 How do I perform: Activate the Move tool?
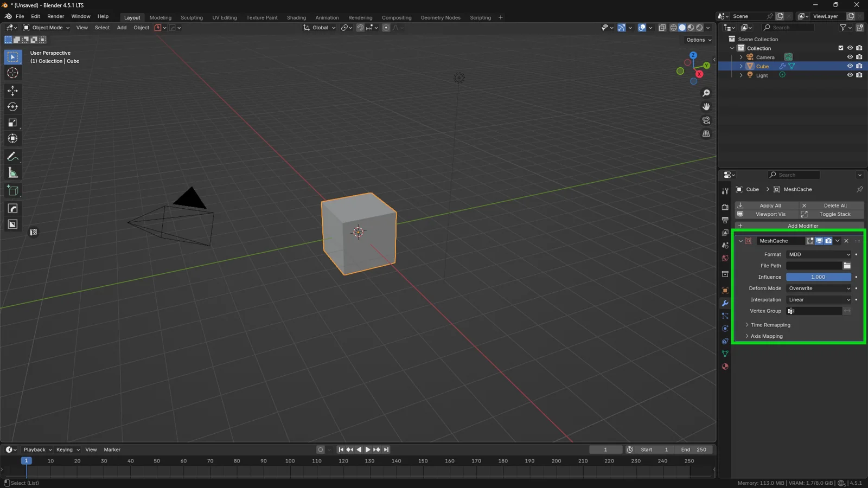click(12, 91)
